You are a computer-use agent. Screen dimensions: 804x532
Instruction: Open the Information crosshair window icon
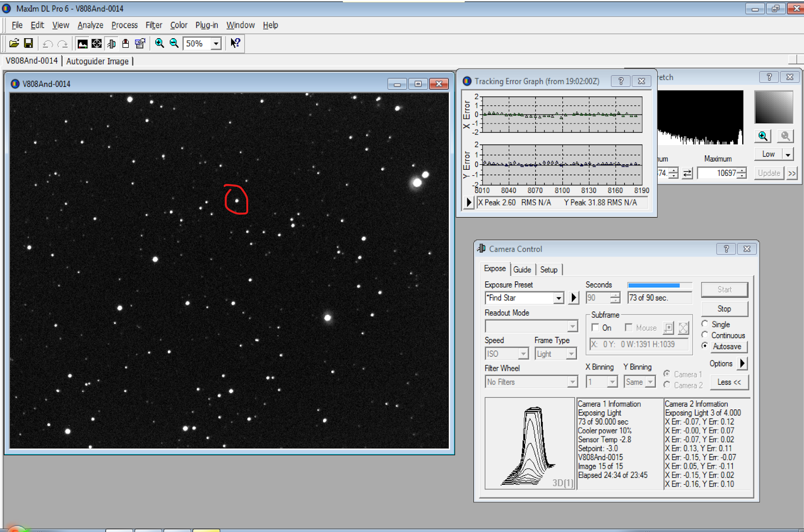pos(96,44)
